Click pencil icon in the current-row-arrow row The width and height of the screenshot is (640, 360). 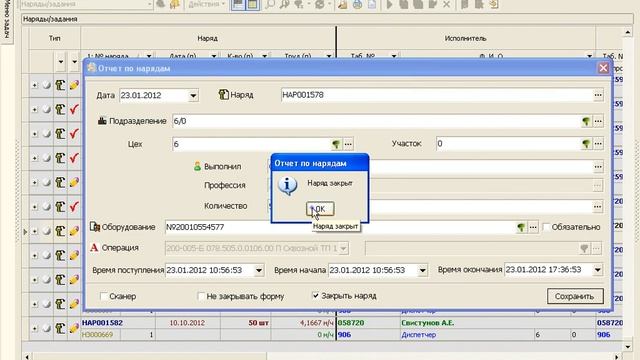click(74, 231)
